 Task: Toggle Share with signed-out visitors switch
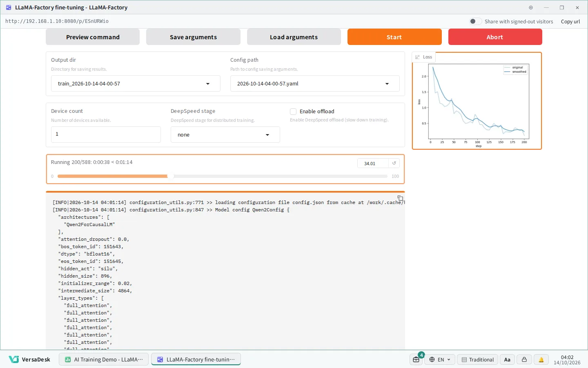pyautogui.click(x=475, y=21)
